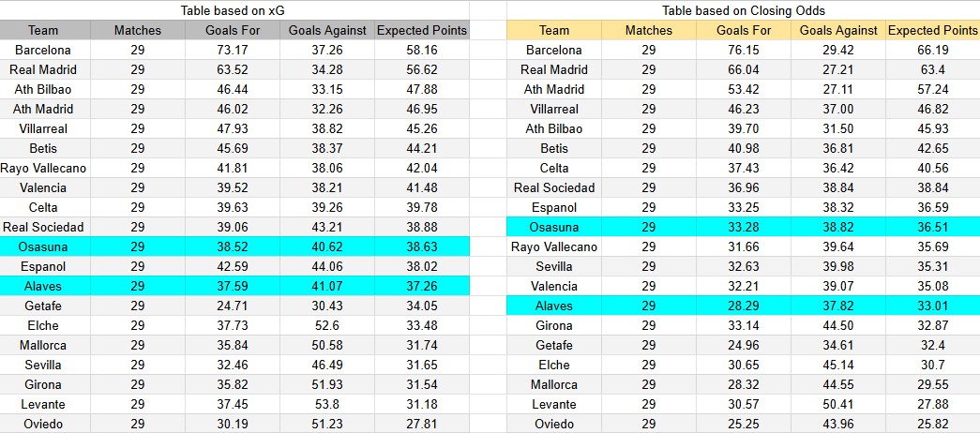Select Getafe's 24.71 goals for cell

point(233,306)
